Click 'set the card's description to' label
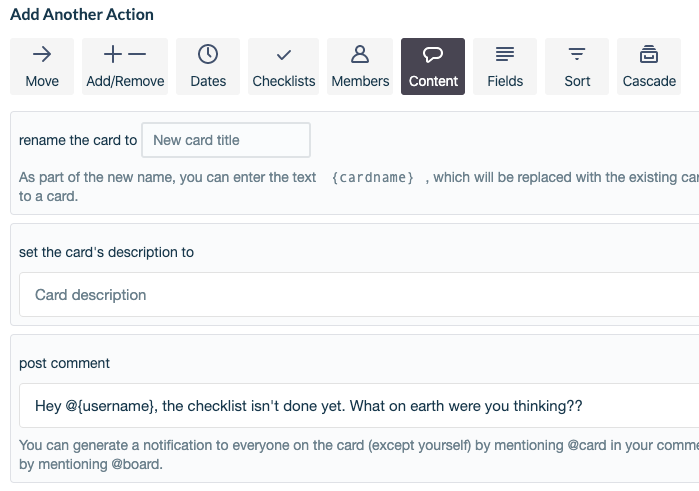 107,252
